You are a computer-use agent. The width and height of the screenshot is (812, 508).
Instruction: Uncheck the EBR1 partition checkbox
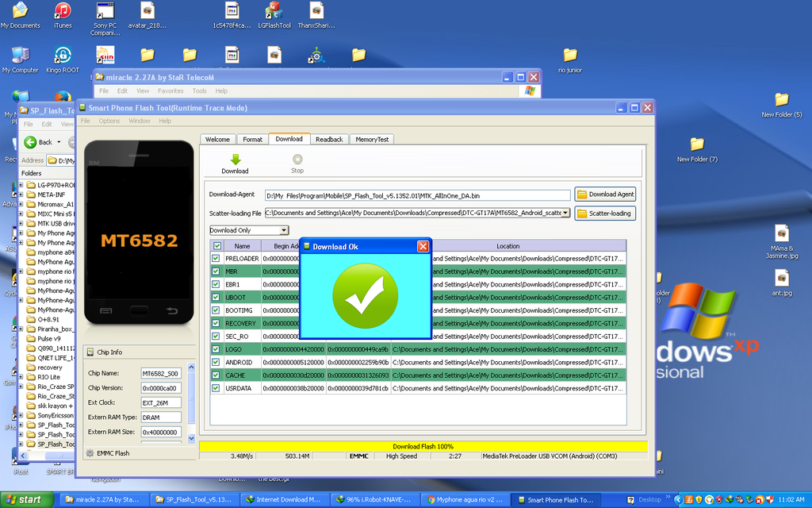click(x=216, y=284)
